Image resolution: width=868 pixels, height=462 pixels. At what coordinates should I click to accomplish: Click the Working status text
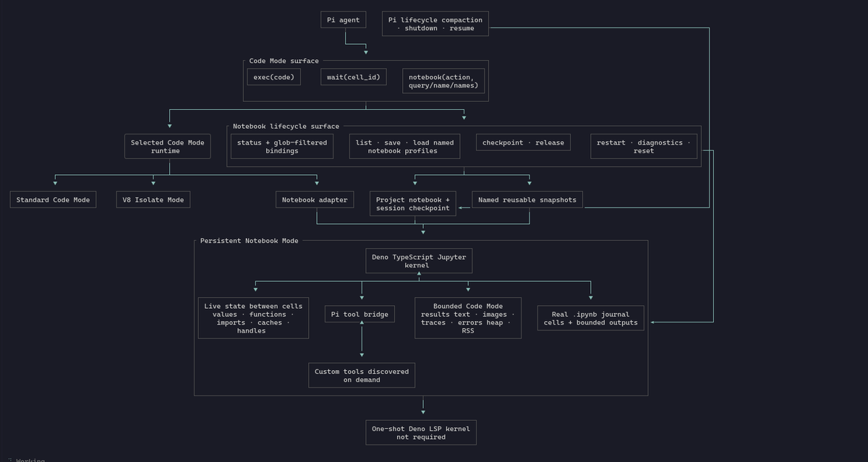point(30,459)
